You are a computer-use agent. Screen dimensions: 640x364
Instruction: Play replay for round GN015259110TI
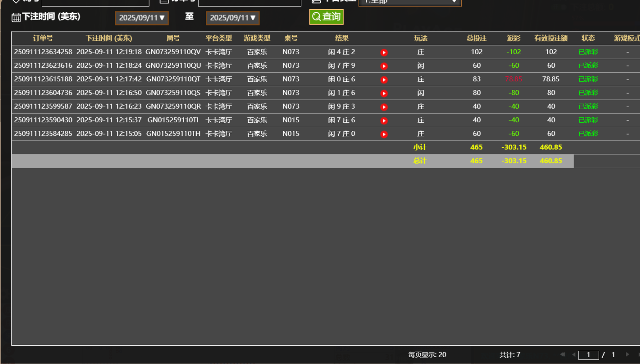pos(384,121)
